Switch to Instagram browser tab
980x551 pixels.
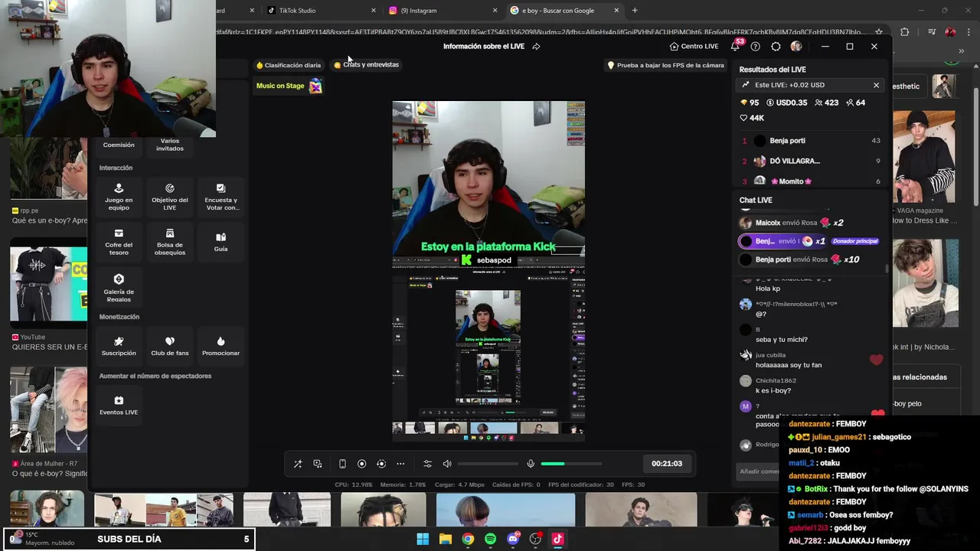(442, 11)
